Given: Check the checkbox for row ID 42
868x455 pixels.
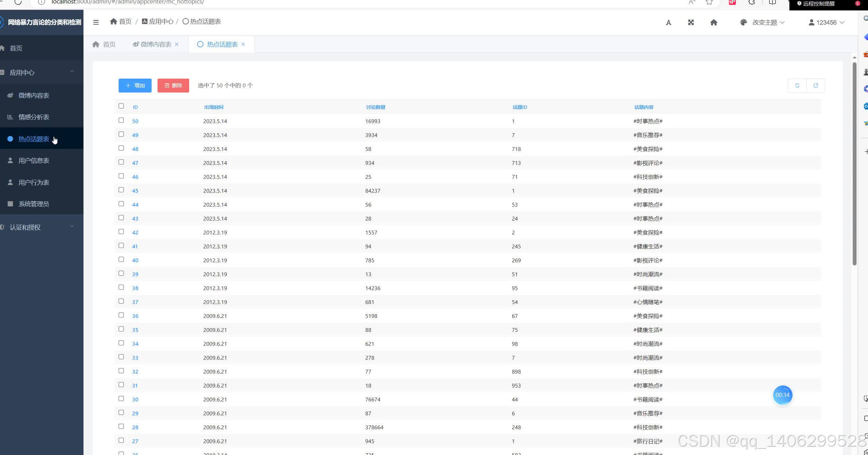Looking at the screenshot, I should coord(121,232).
